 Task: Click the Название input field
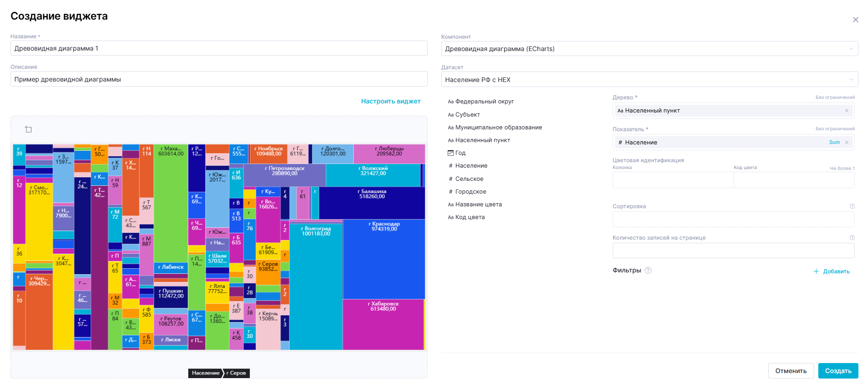(219, 48)
